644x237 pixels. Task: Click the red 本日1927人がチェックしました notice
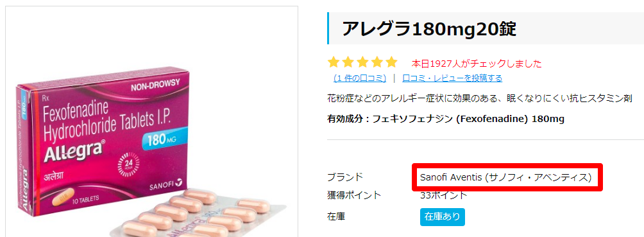pyautogui.click(x=477, y=64)
